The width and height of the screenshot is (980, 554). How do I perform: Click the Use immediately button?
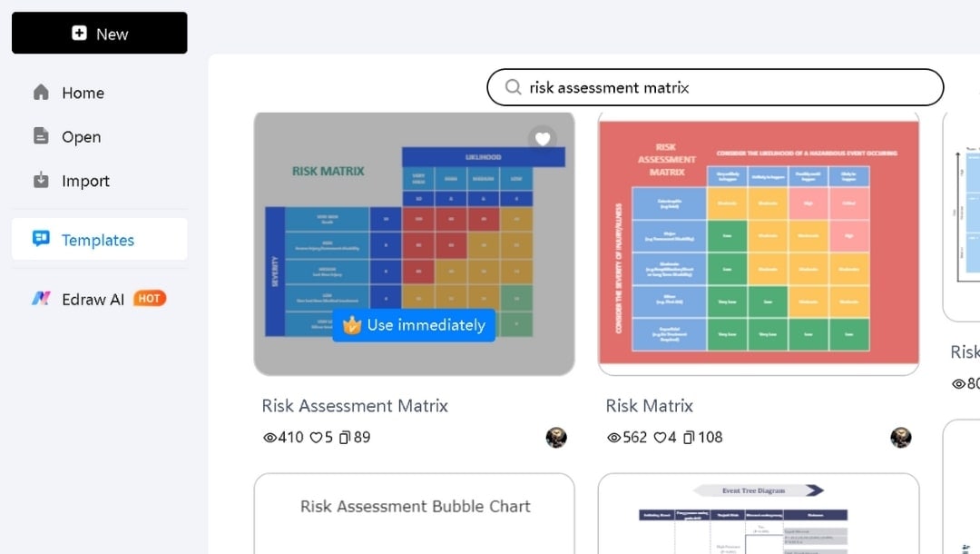pos(414,325)
